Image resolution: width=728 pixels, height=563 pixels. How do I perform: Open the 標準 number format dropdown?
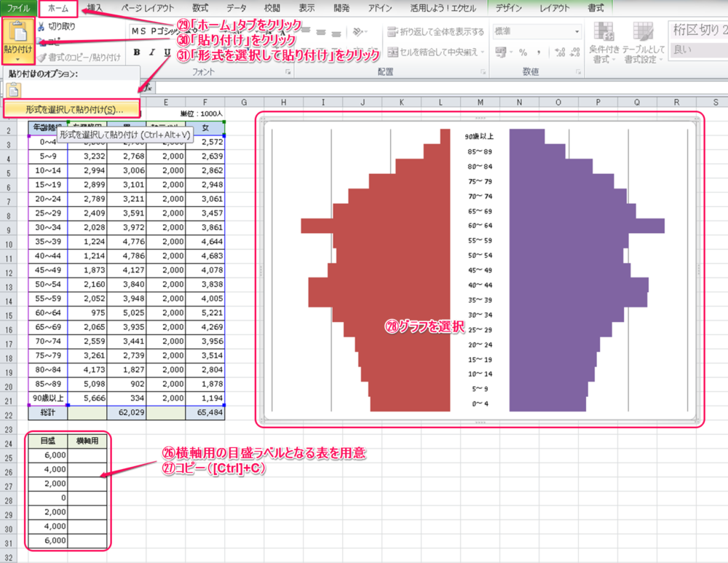pos(577,32)
